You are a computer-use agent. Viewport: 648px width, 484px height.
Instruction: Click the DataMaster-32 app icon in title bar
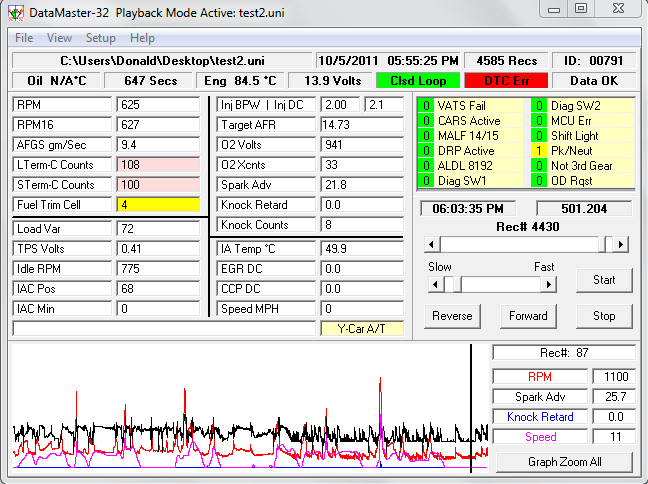pyautogui.click(x=15, y=11)
